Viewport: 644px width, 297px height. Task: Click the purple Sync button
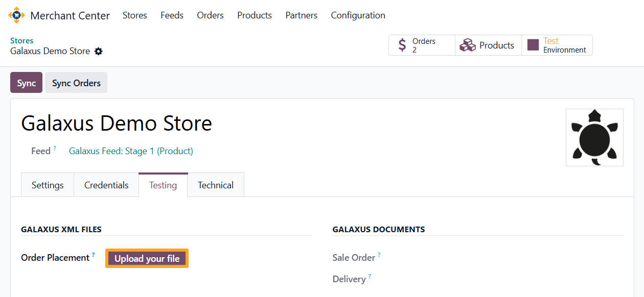coord(26,83)
